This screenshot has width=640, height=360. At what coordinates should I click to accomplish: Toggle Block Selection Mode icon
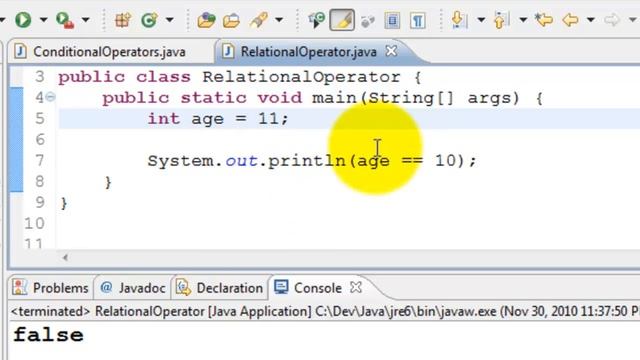coord(392,20)
